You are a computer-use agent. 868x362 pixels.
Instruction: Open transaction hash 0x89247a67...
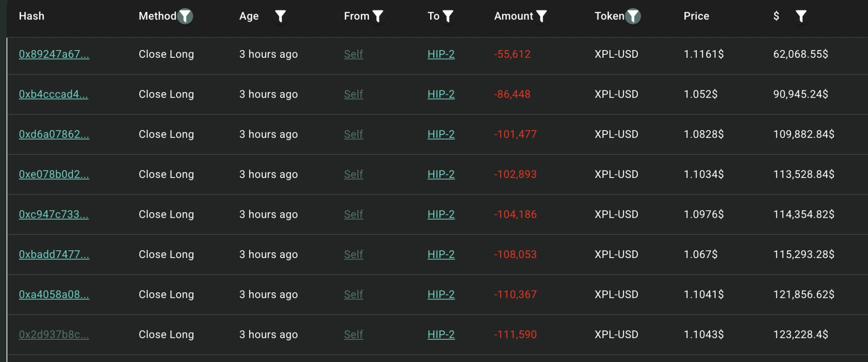54,54
